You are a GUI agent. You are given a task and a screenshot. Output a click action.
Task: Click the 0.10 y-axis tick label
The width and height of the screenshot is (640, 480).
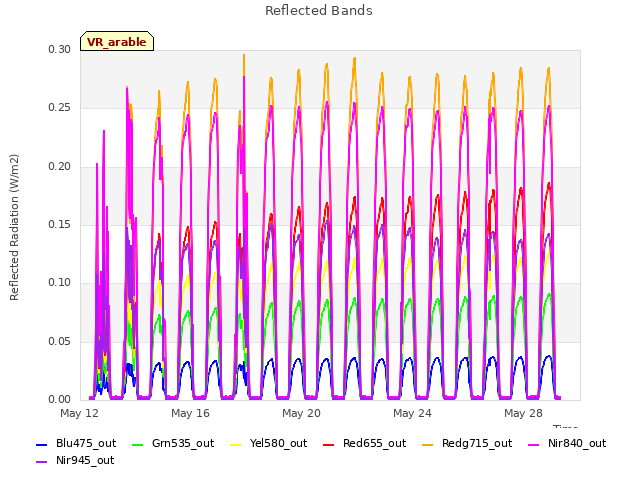pos(60,282)
